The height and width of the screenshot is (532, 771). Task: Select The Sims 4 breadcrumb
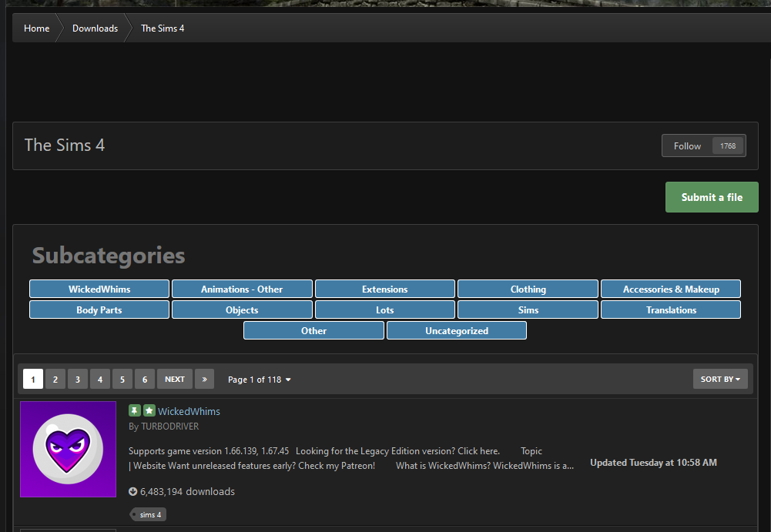163,28
